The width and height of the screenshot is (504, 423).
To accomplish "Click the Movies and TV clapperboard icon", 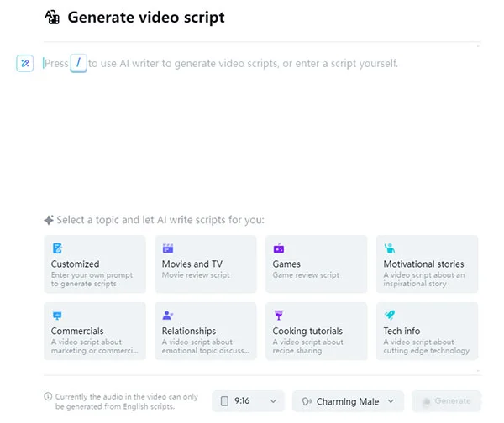I will (x=168, y=248).
